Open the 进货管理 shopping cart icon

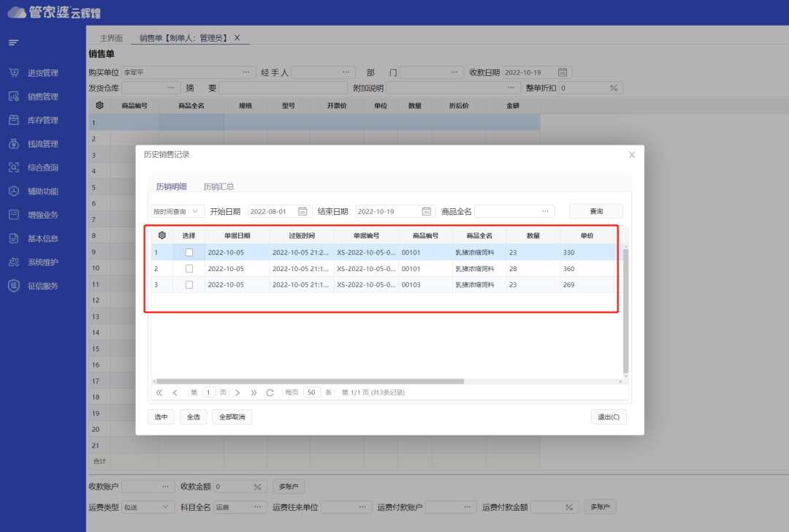(x=13, y=73)
